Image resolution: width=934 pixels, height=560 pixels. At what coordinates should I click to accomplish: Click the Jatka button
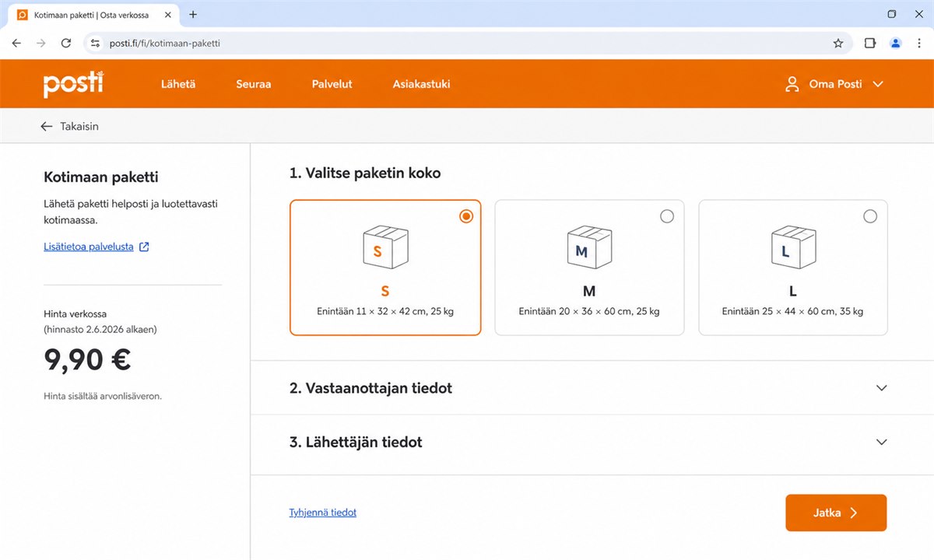point(836,513)
